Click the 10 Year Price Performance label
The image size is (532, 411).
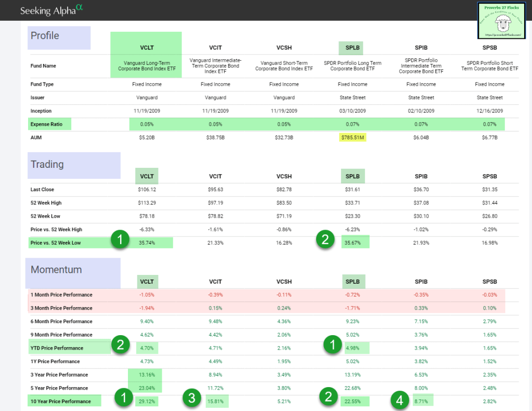click(61, 401)
